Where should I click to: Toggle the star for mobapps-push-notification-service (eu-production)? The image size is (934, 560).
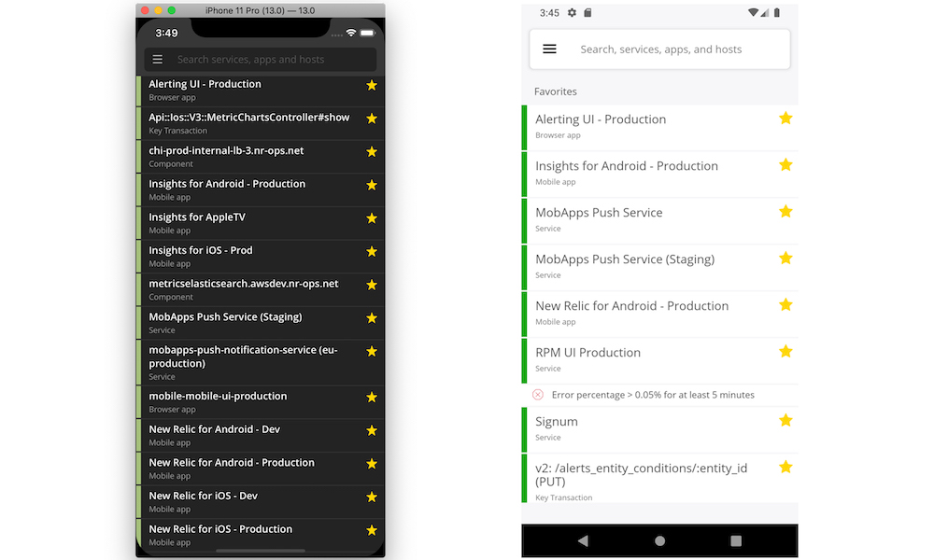(372, 351)
